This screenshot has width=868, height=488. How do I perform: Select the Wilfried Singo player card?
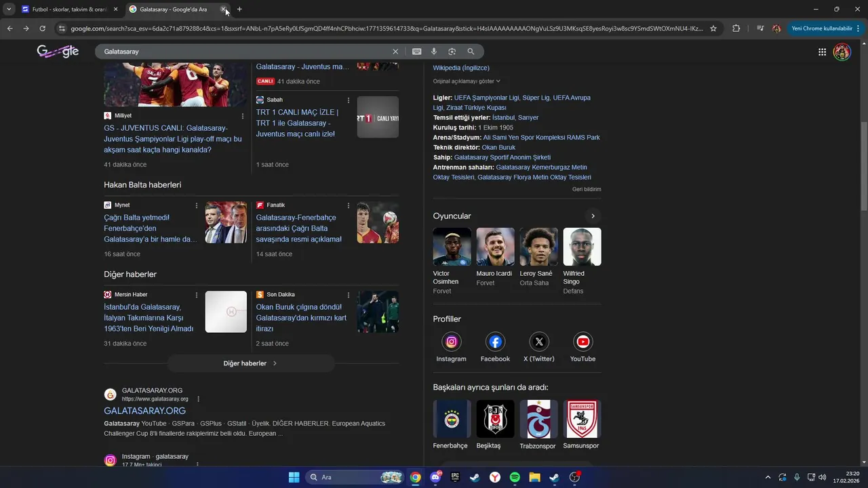click(x=582, y=261)
